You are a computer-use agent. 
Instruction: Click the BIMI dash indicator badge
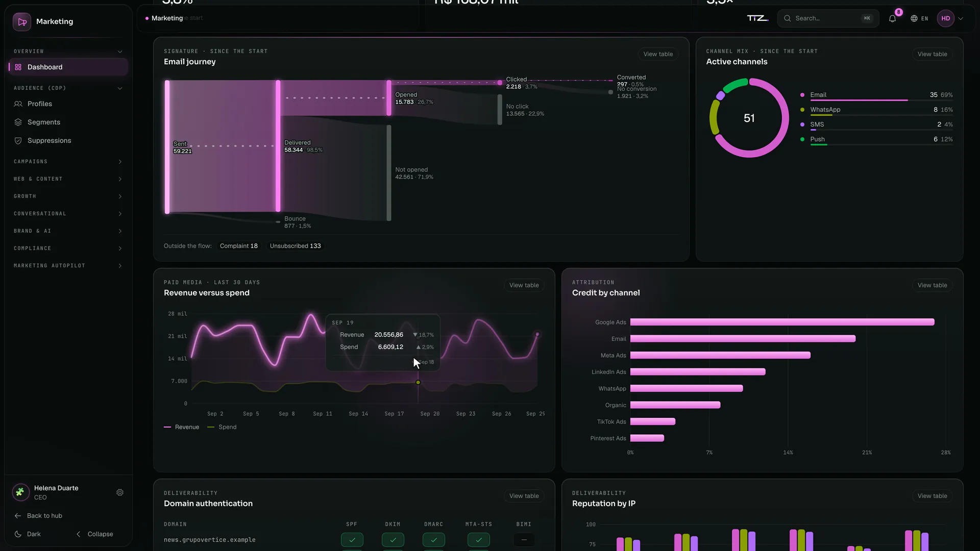click(x=524, y=539)
